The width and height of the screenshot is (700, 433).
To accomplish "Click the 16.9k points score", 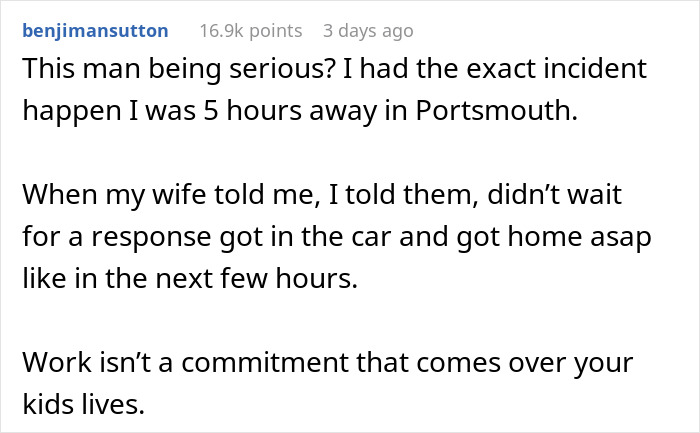I will [250, 31].
